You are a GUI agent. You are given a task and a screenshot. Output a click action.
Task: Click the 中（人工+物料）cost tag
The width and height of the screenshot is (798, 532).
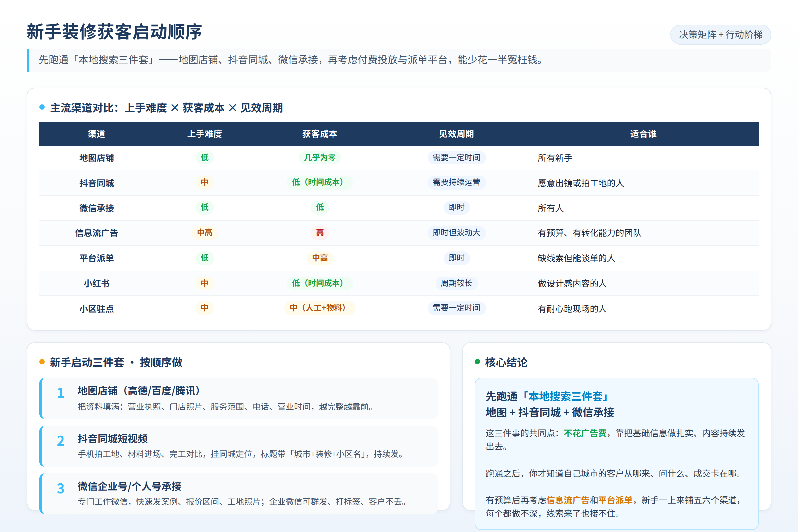320,308
